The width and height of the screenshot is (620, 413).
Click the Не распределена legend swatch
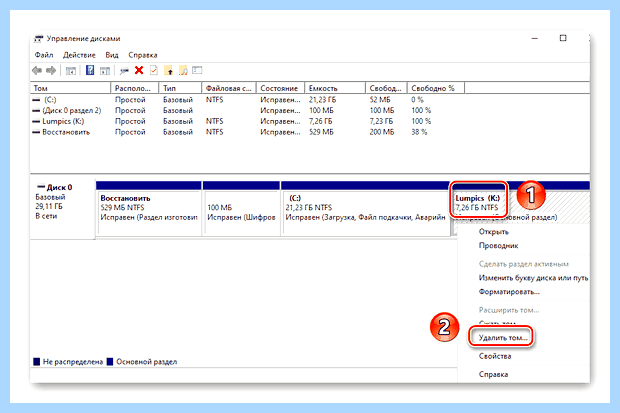pos(36,362)
